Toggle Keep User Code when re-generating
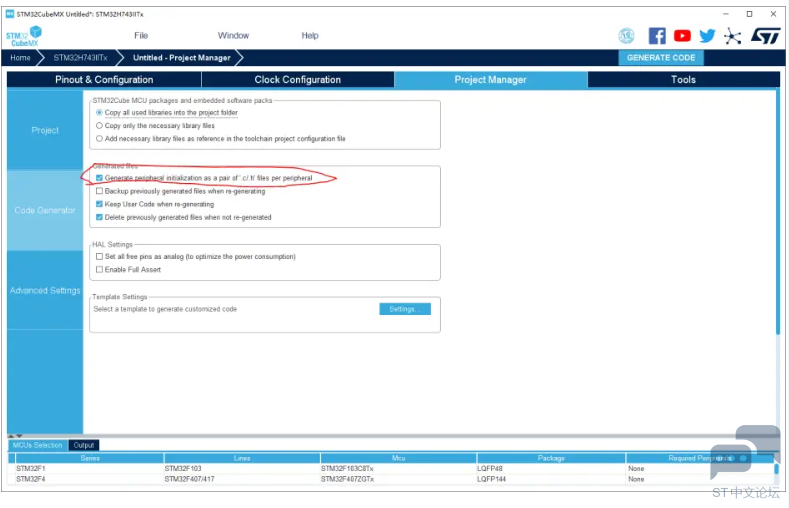This screenshot has height=508, width=789. pos(99,204)
